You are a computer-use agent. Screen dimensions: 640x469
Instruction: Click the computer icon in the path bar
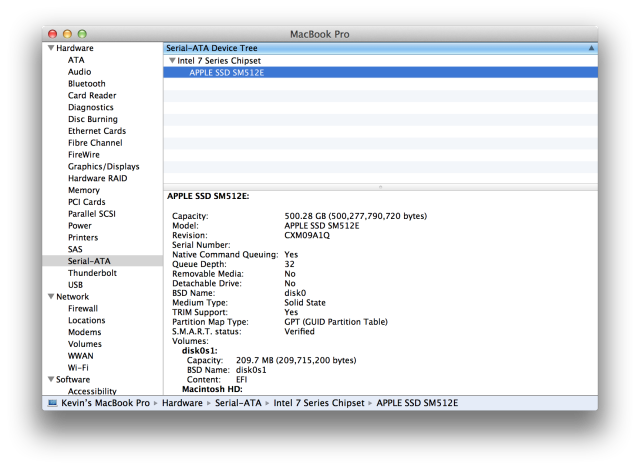53,403
